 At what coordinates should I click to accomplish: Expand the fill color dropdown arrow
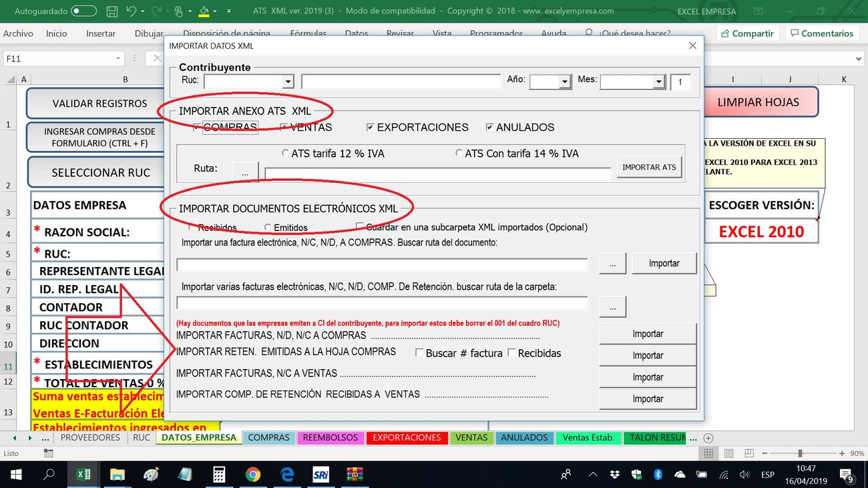(x=216, y=11)
